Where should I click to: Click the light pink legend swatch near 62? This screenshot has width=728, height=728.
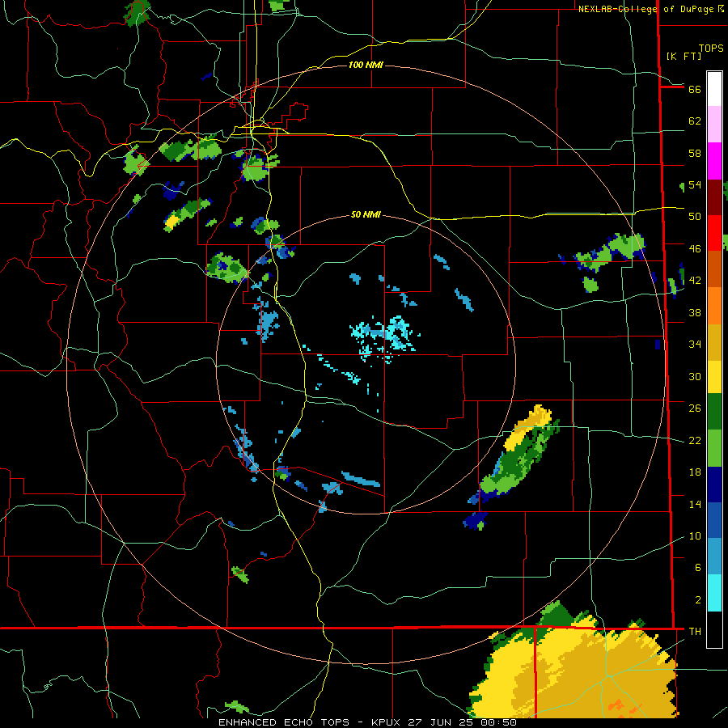pos(714,125)
